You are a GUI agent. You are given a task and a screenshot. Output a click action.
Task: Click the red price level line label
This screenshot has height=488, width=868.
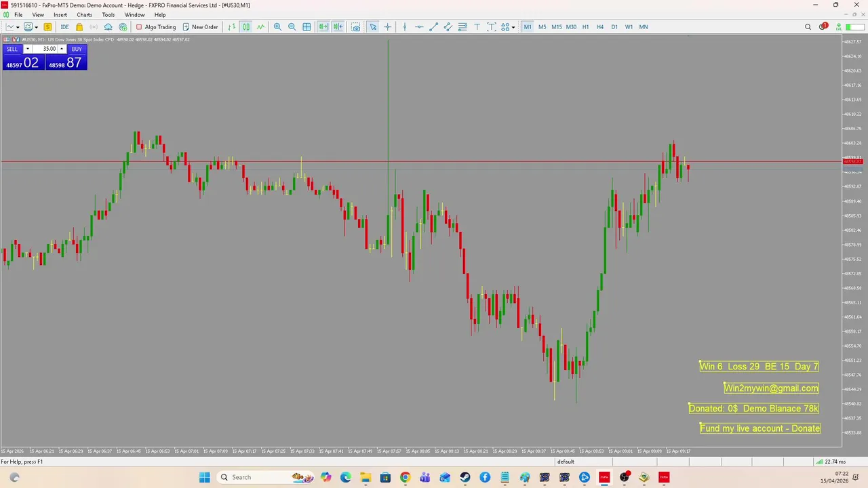click(x=852, y=162)
